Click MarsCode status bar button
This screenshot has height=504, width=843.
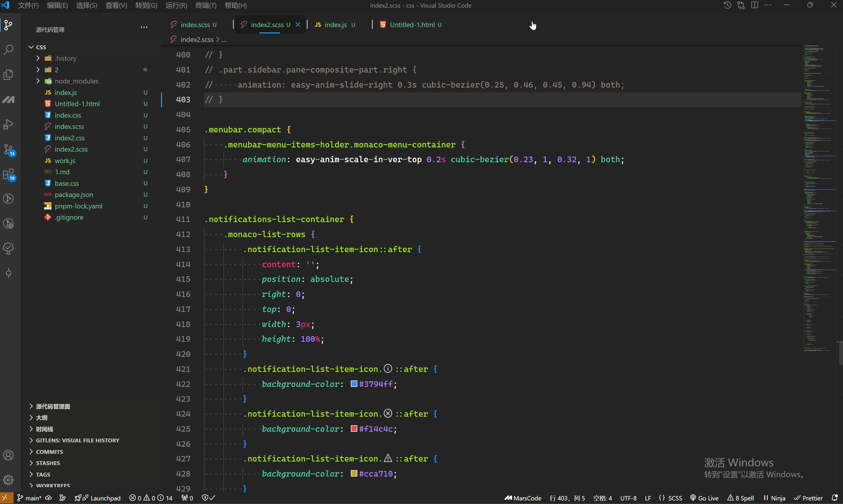[523, 498]
